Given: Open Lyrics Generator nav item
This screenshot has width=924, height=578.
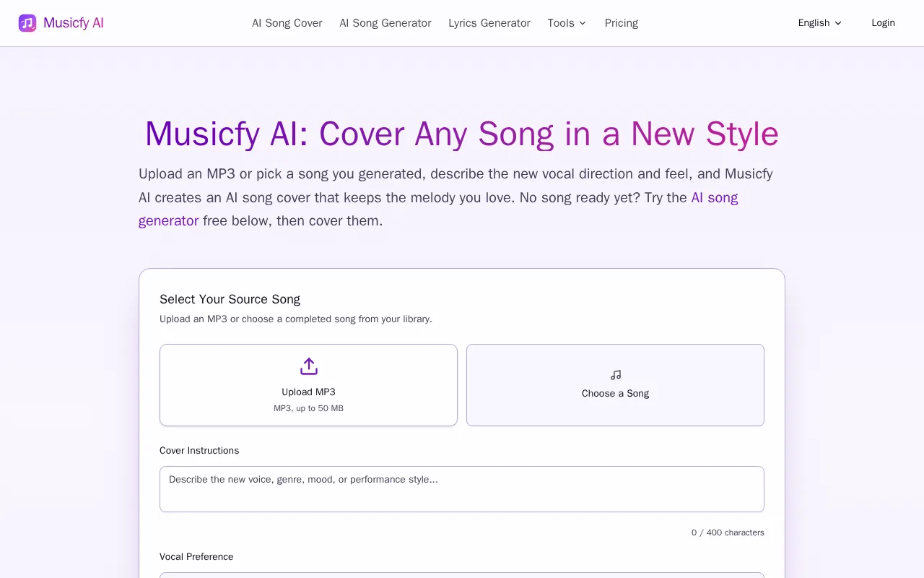Looking at the screenshot, I should click(x=489, y=23).
